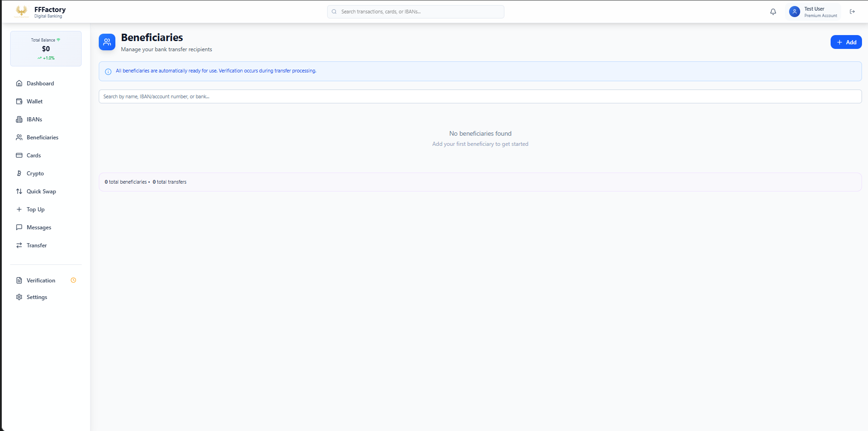Open the Crypto section
The width and height of the screenshot is (868, 431).
[35, 174]
